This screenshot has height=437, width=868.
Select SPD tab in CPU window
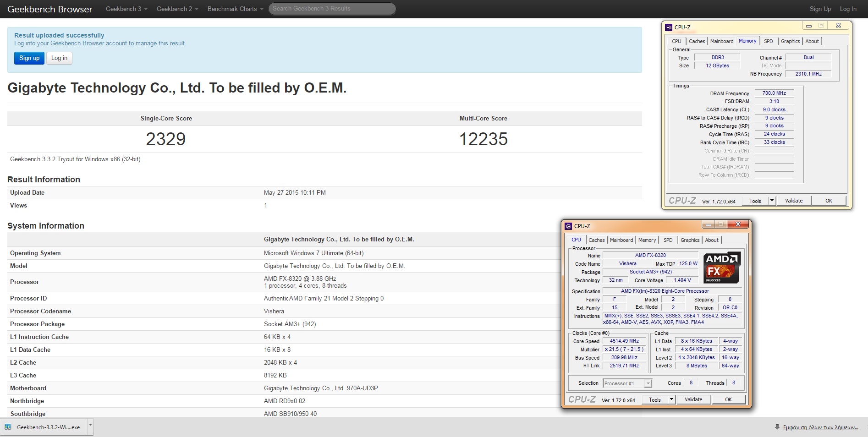[x=668, y=240]
